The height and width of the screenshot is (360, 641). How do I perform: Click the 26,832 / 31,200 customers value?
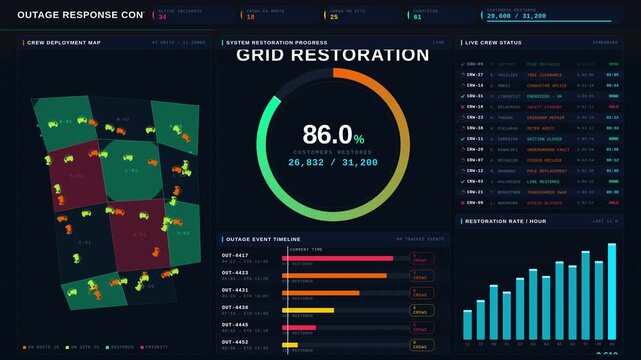coord(333,162)
